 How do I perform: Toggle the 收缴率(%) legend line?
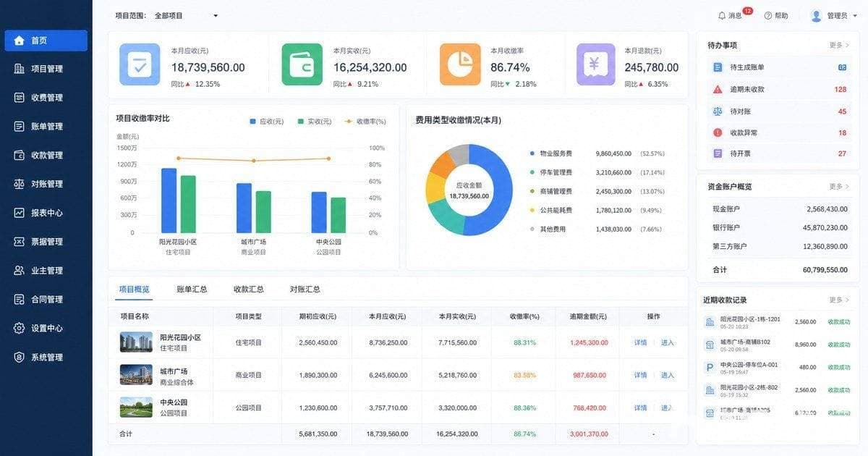tap(366, 122)
